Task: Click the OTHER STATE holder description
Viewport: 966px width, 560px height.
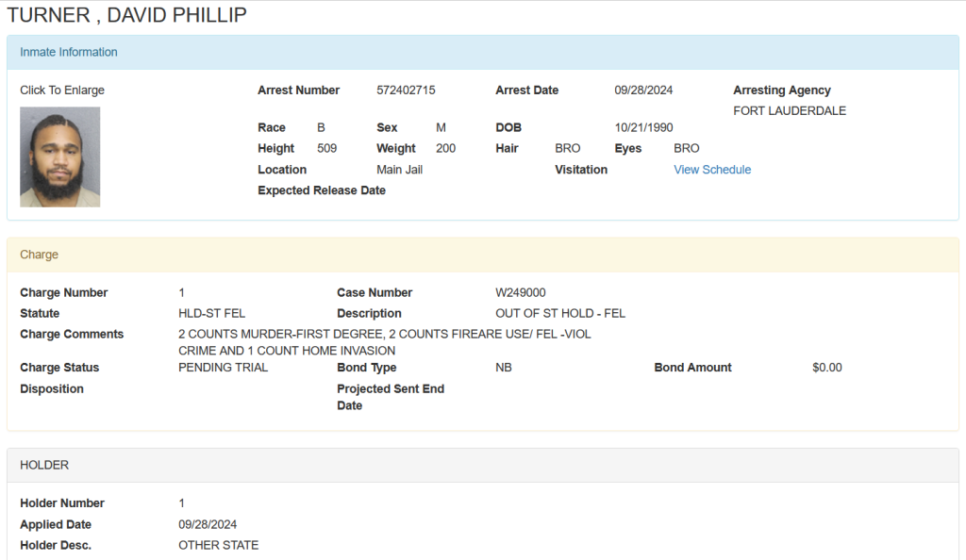Action: point(218,545)
